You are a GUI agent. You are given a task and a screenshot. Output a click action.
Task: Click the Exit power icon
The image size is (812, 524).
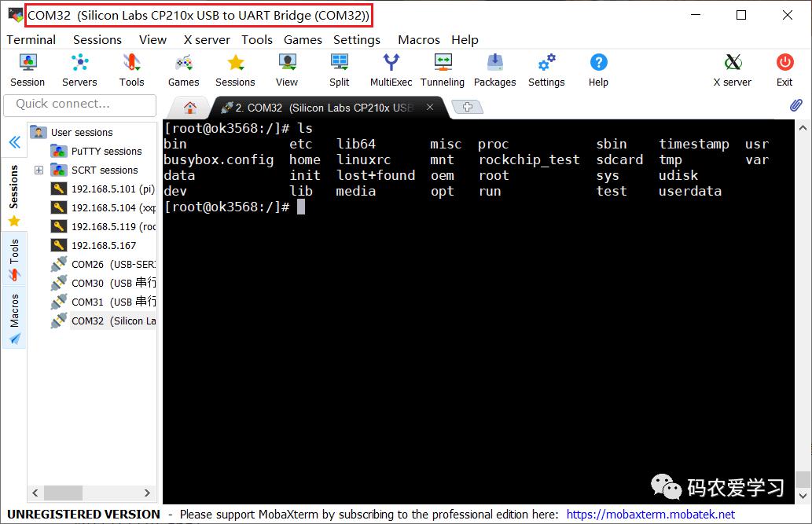(x=784, y=71)
